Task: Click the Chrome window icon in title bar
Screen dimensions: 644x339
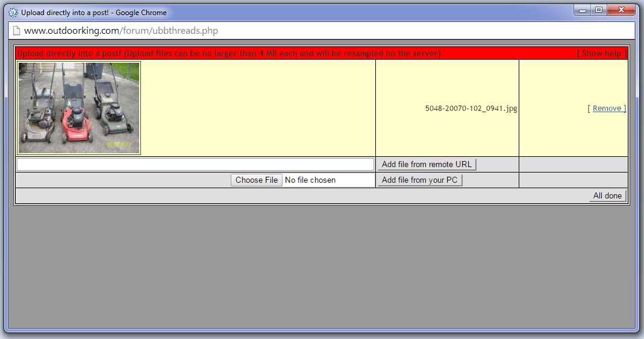Action: click(x=13, y=12)
